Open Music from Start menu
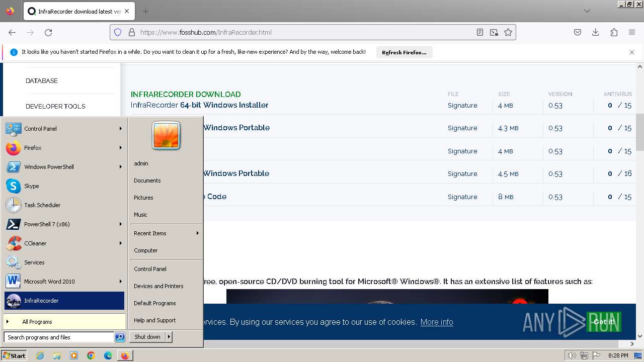Image resolution: width=644 pixels, height=362 pixels. point(166,215)
